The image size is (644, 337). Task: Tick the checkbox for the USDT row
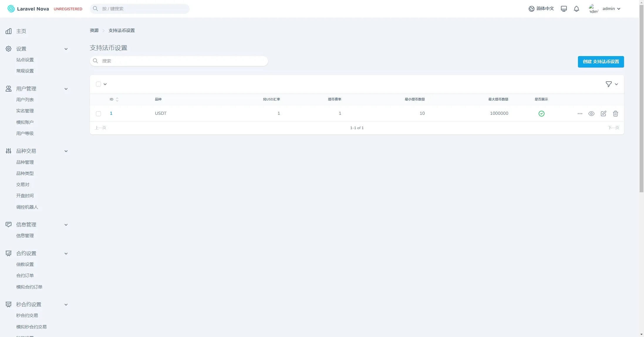98,114
